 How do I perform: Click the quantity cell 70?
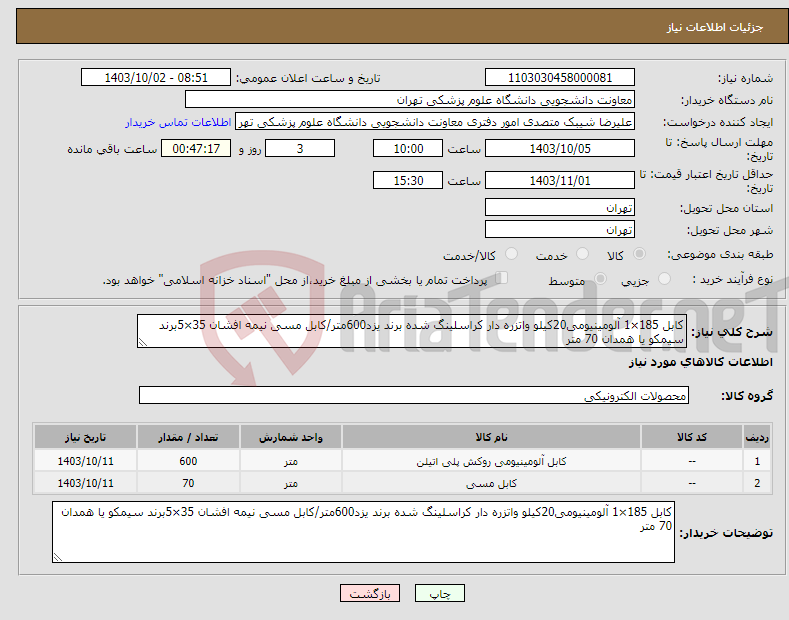188,483
